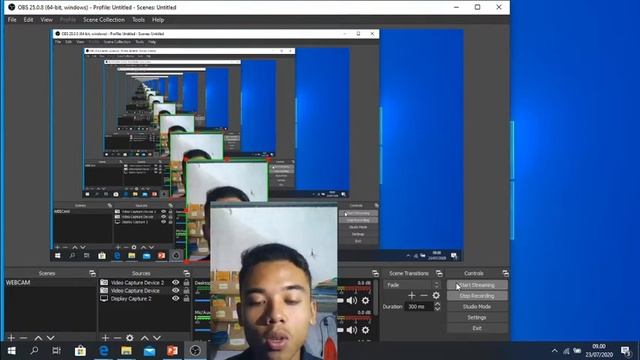Hide the Video Capture Device 2 source
Screen dimensions: 640x360
click(x=176, y=282)
